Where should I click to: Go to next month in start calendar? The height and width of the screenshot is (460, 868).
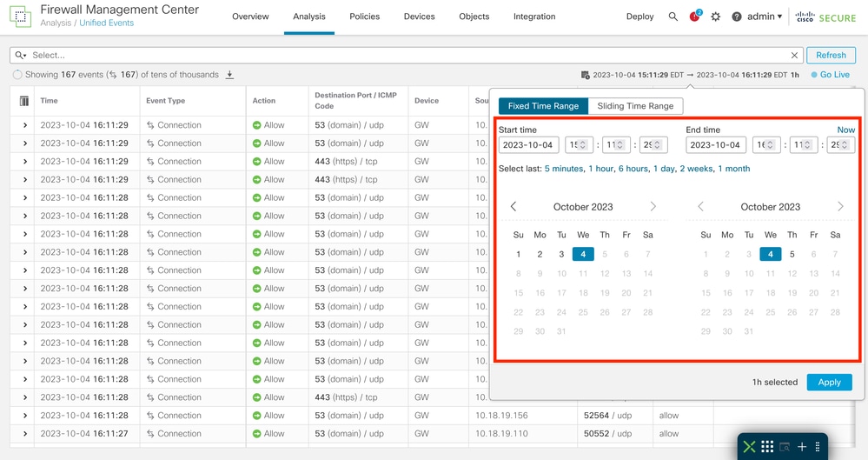tap(653, 207)
